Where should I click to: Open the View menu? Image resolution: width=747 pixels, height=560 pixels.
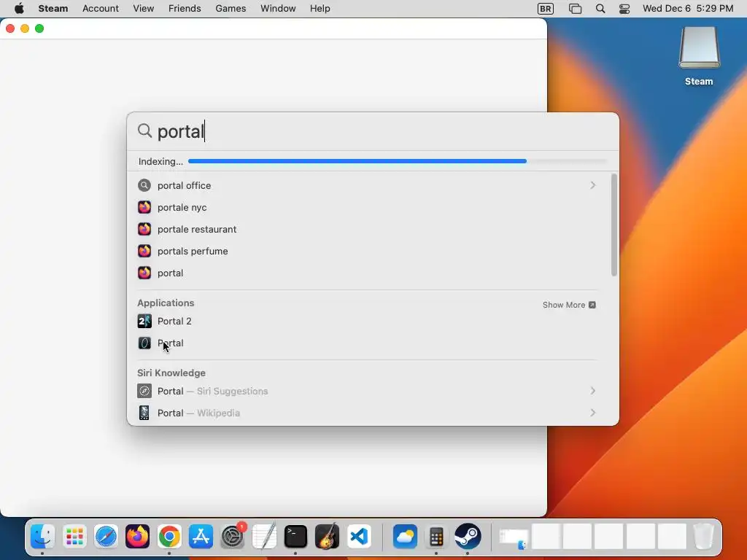(144, 9)
